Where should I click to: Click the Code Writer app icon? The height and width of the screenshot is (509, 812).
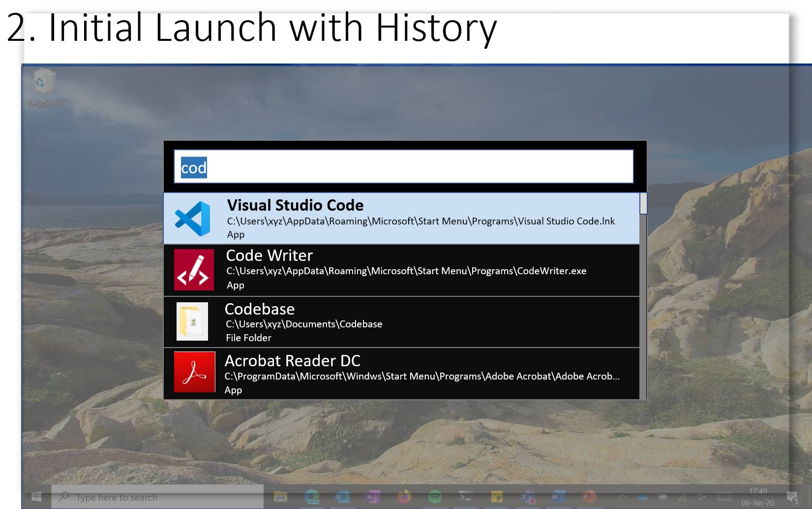coord(194,270)
